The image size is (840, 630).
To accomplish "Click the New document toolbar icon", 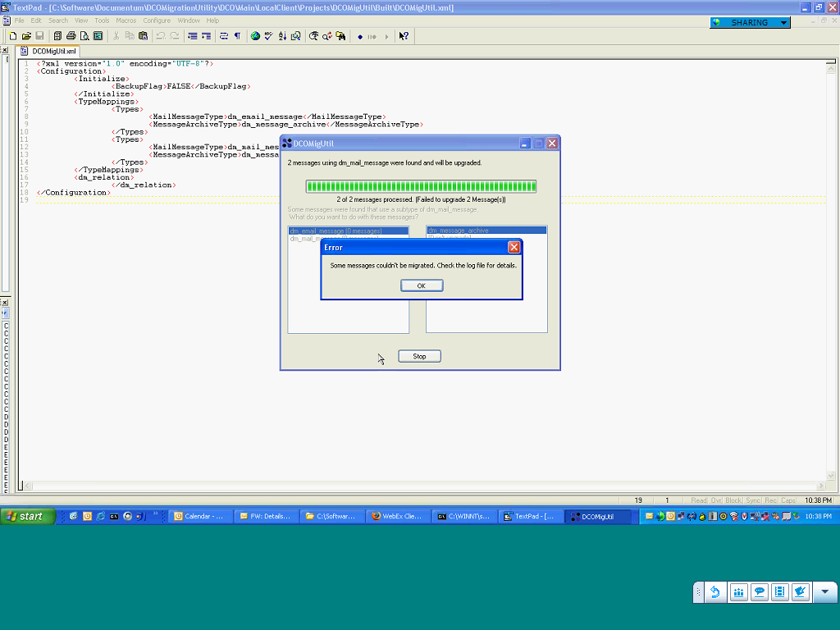I will click(x=13, y=36).
